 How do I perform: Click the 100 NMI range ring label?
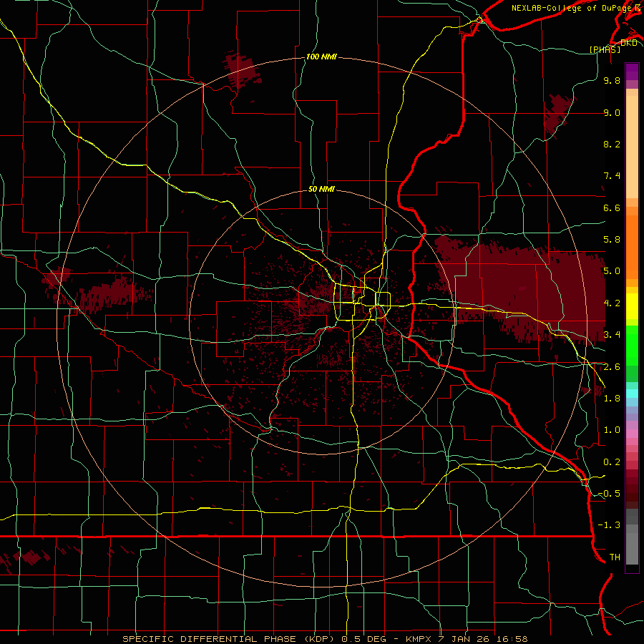(321, 57)
